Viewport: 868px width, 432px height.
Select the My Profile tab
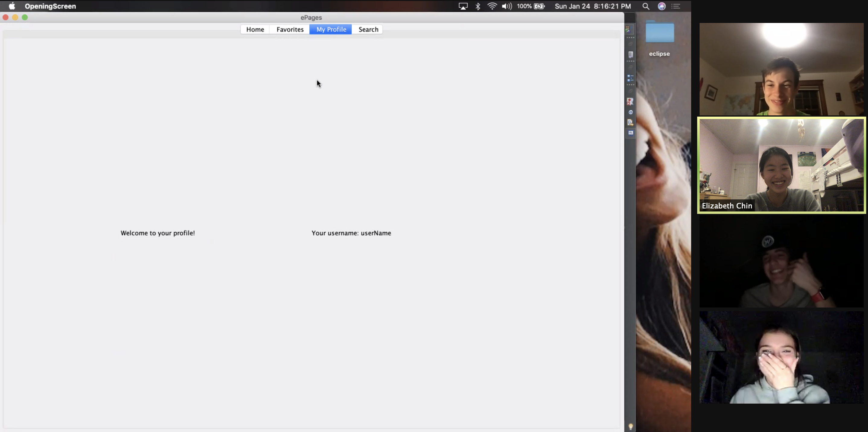[330, 29]
